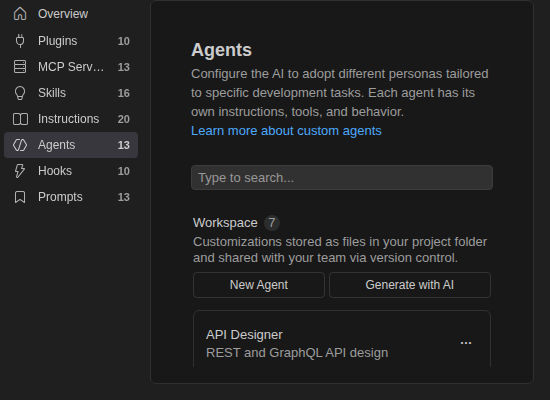Click the Agents icon in sidebar
550x400 pixels.
point(20,145)
